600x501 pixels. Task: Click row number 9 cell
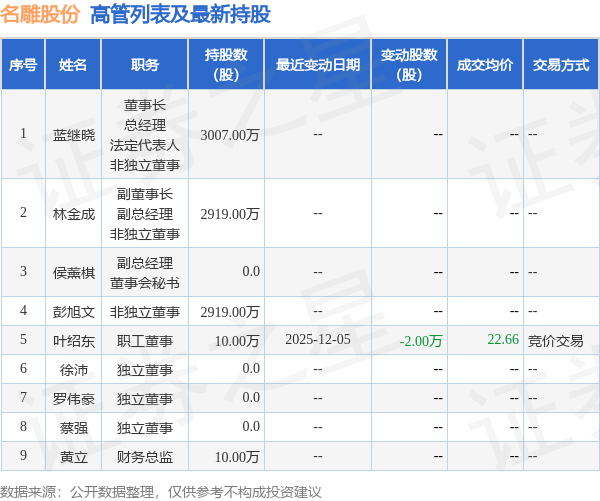point(23,455)
